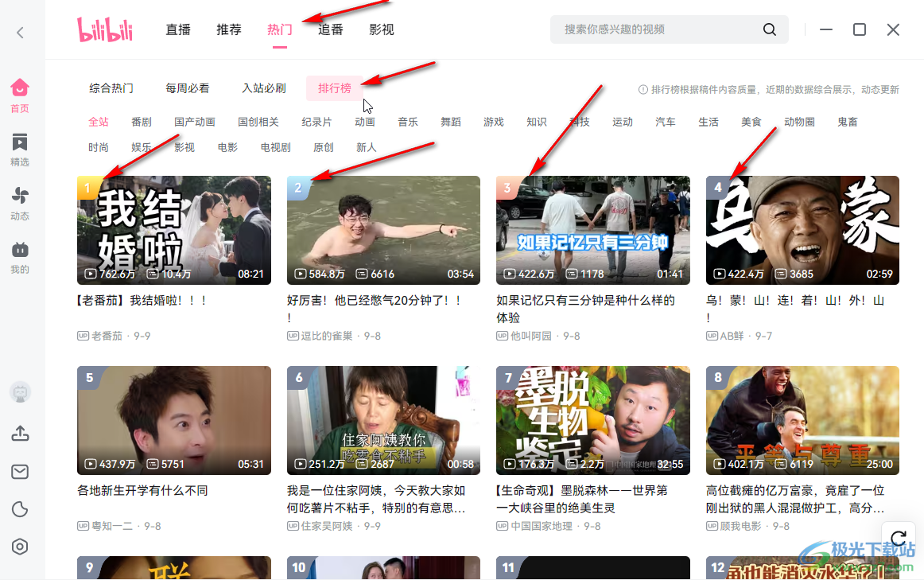Filter ranking by 电视剧

[x=276, y=147]
